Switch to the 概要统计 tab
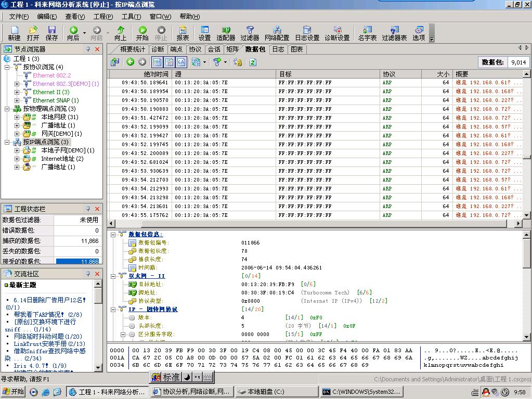532x399 pixels. pos(132,49)
